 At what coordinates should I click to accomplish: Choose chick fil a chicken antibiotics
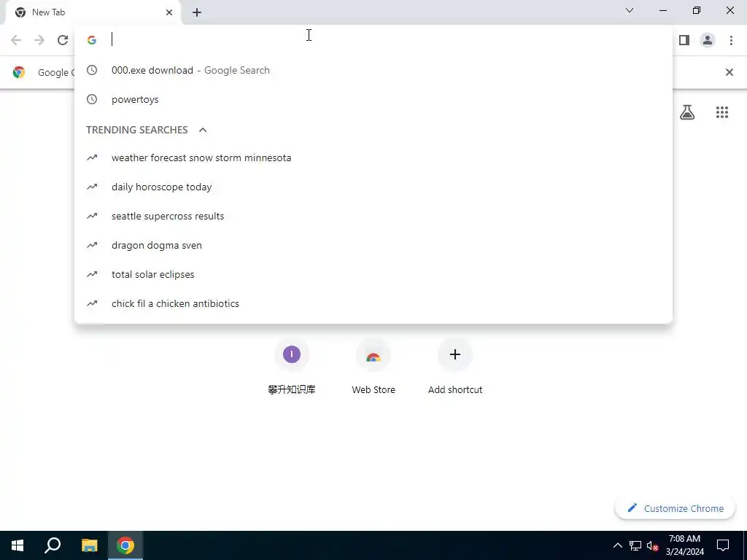coord(373,304)
